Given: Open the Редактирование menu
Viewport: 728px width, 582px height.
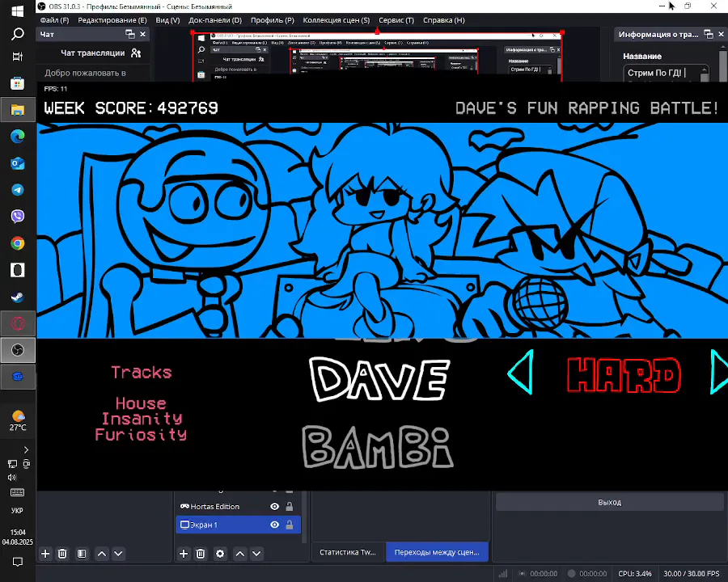Looking at the screenshot, I should tap(112, 20).
